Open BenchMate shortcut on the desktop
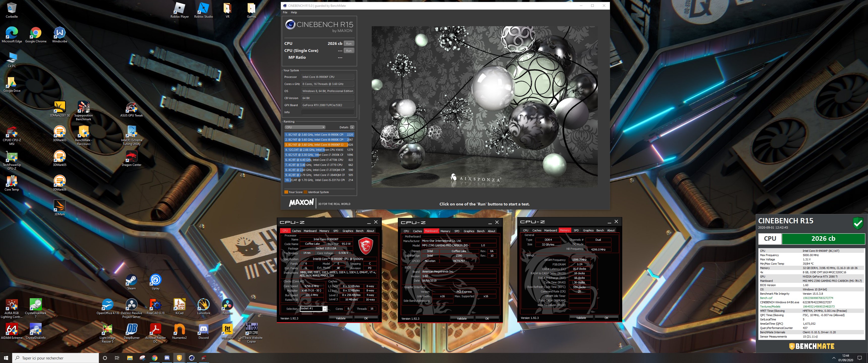The image size is (868, 363). (84, 136)
